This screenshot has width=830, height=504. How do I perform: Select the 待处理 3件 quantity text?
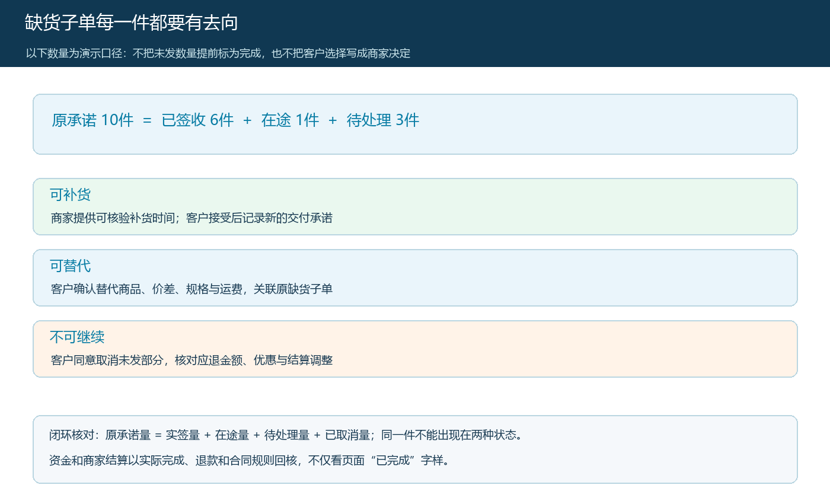(x=383, y=120)
